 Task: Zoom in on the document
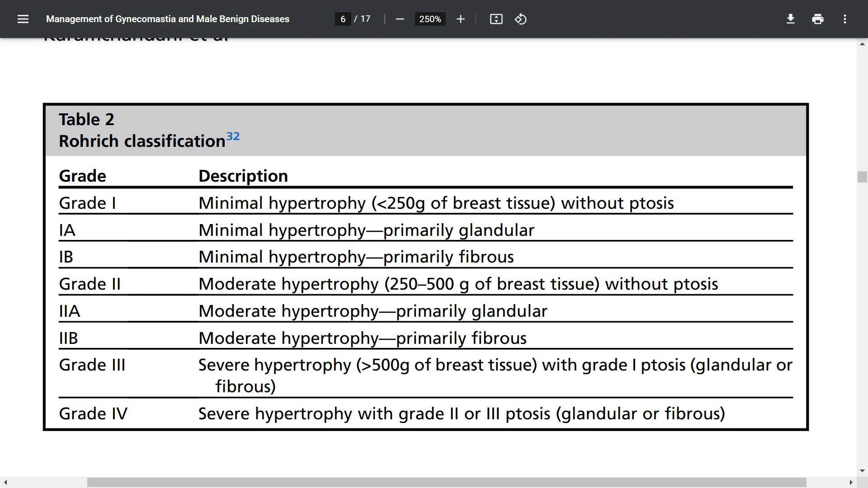click(x=460, y=19)
